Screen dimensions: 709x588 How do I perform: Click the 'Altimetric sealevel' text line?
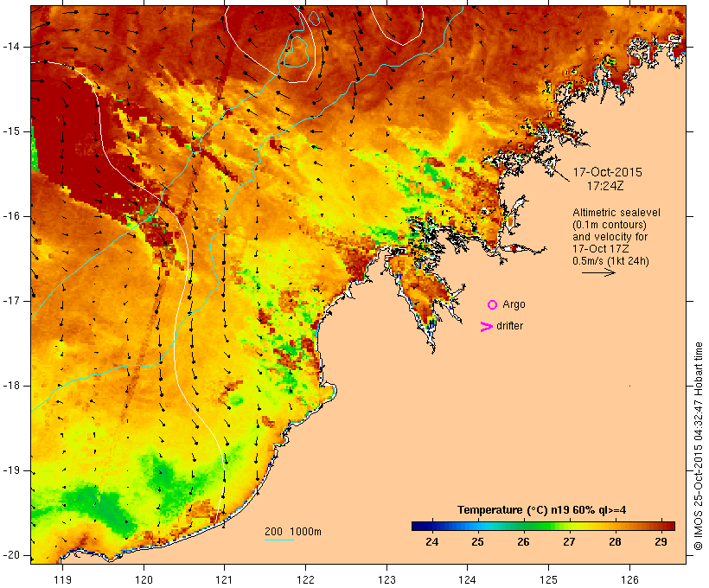[616, 213]
